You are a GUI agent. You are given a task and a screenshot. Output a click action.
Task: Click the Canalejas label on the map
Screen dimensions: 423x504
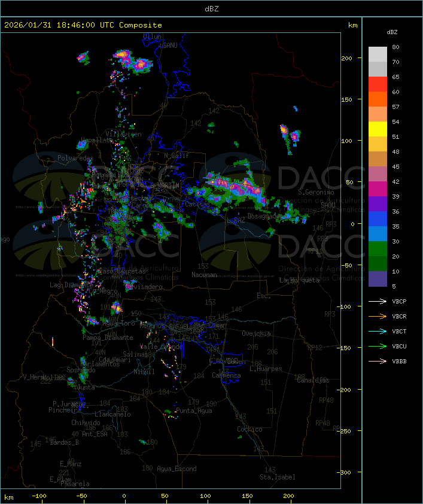(313, 380)
